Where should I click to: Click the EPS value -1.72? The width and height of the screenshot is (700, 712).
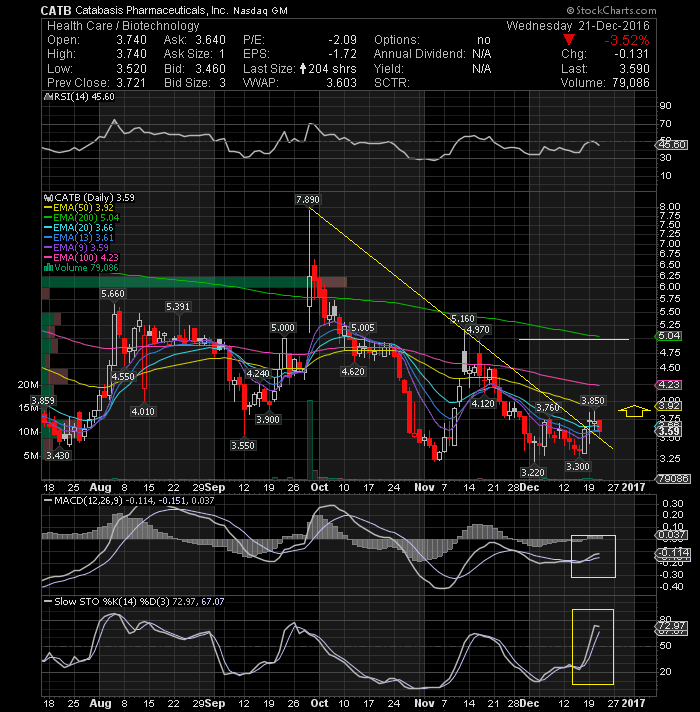click(342, 54)
